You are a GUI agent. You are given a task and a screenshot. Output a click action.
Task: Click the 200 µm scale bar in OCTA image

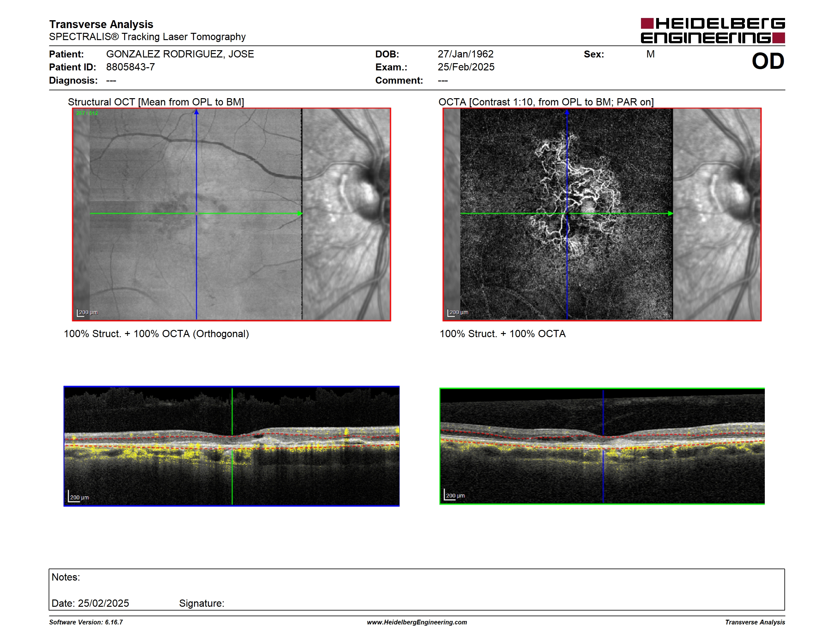pyautogui.click(x=457, y=313)
